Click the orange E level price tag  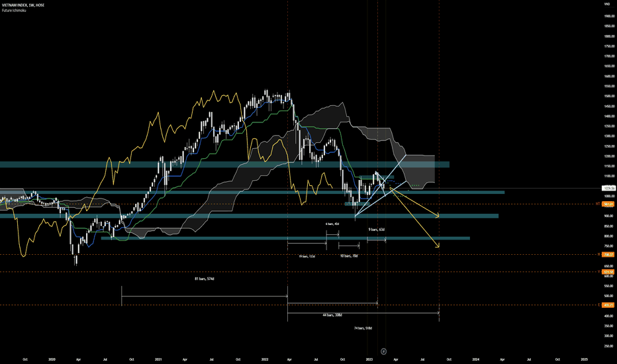(609, 305)
